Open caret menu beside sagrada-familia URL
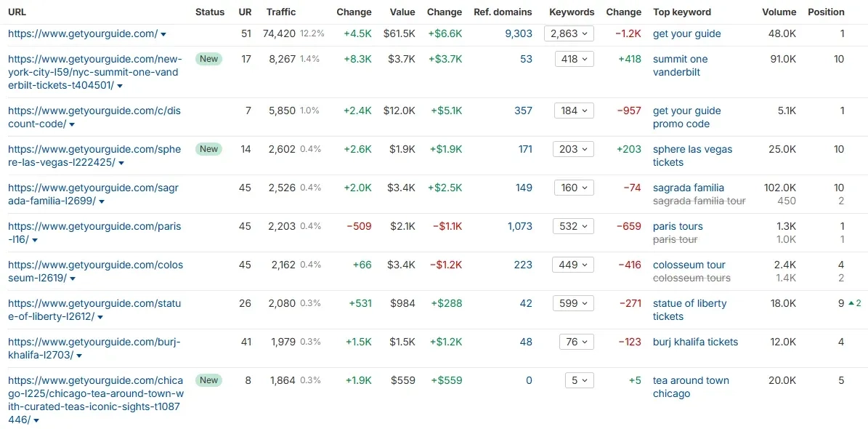Screen dimensions: 868x429 pyautogui.click(x=101, y=201)
